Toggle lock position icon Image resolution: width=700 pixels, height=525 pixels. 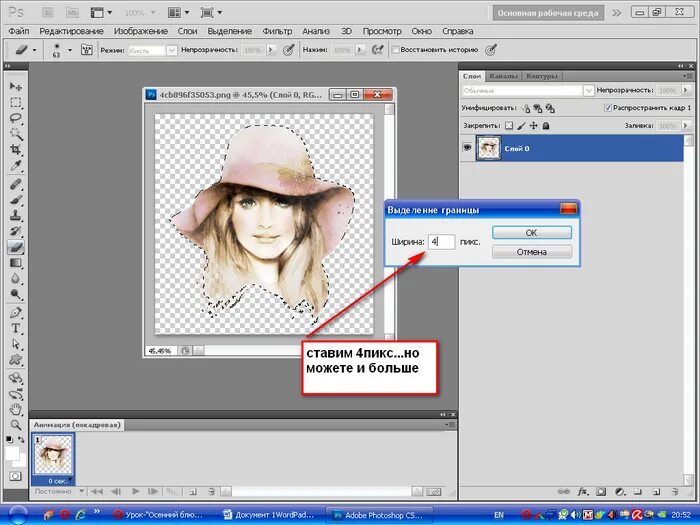click(x=533, y=126)
